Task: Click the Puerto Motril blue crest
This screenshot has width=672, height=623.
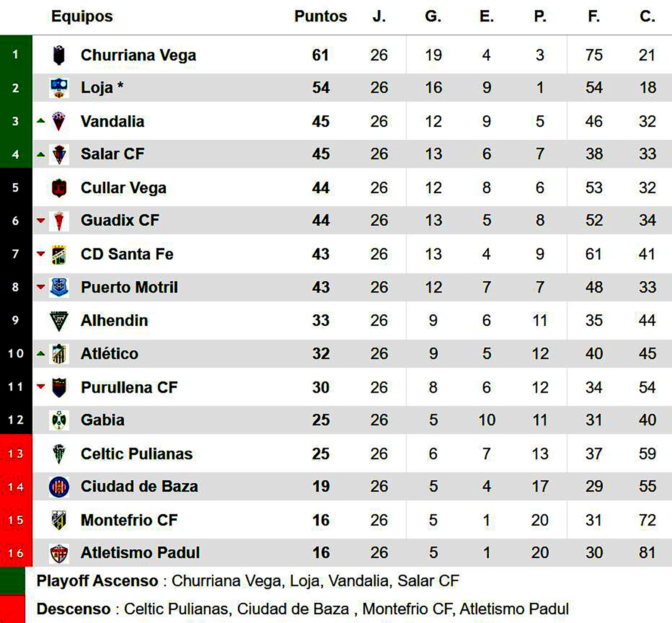Action: 59,287
